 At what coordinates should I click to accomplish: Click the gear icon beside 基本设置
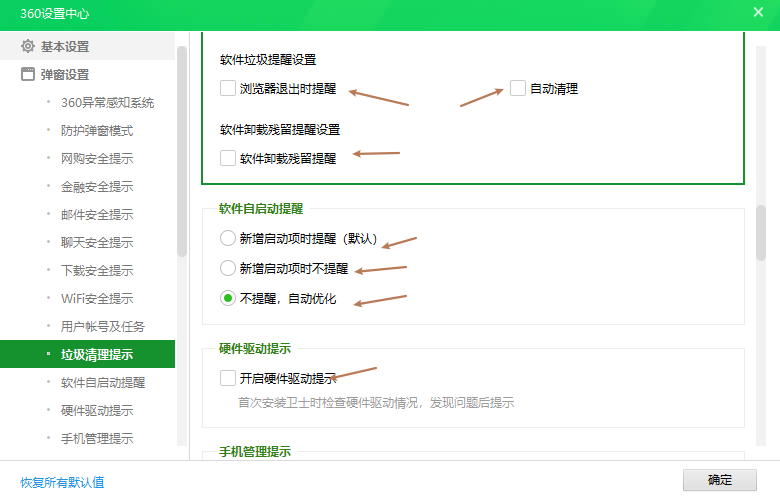pos(28,46)
